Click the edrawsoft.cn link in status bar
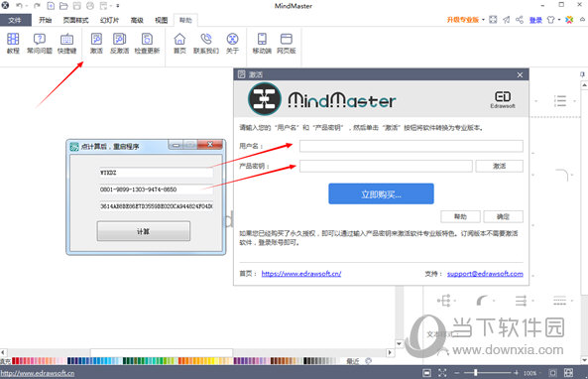 tap(37, 373)
